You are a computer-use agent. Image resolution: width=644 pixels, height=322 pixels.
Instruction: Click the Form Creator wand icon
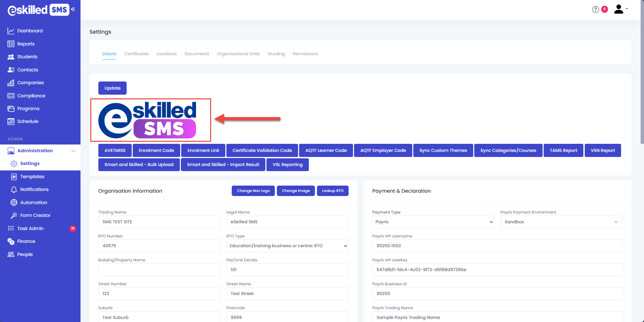pyautogui.click(x=14, y=215)
